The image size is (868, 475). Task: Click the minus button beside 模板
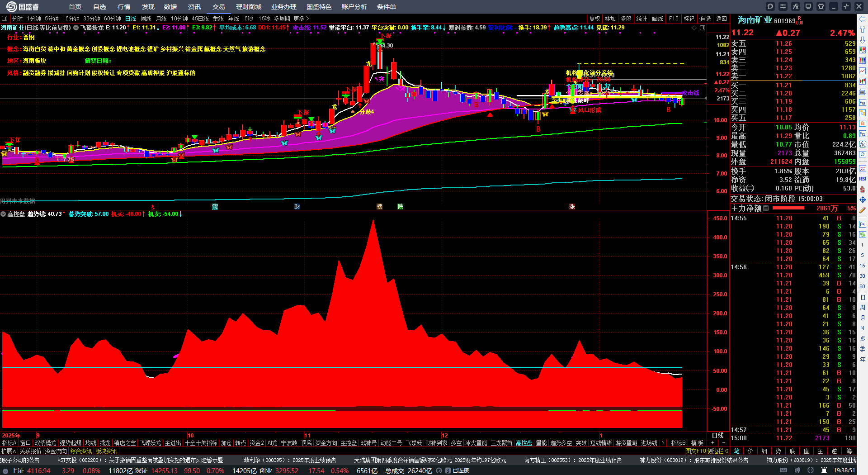(x=723, y=443)
